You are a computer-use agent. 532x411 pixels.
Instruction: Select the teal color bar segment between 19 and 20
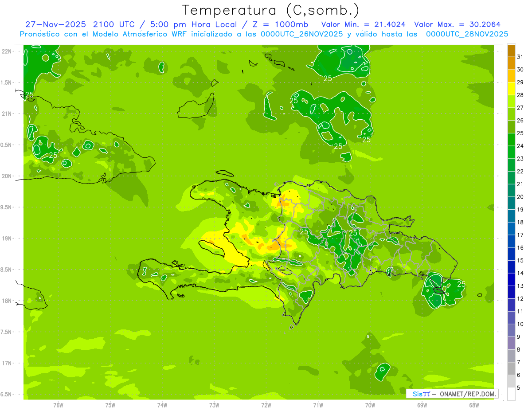click(511, 203)
